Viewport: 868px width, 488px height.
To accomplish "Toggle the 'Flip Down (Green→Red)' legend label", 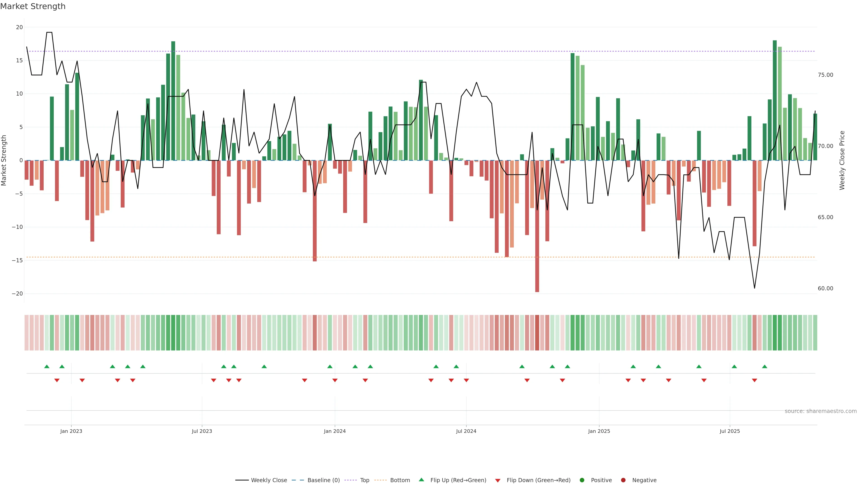I will tap(538, 480).
